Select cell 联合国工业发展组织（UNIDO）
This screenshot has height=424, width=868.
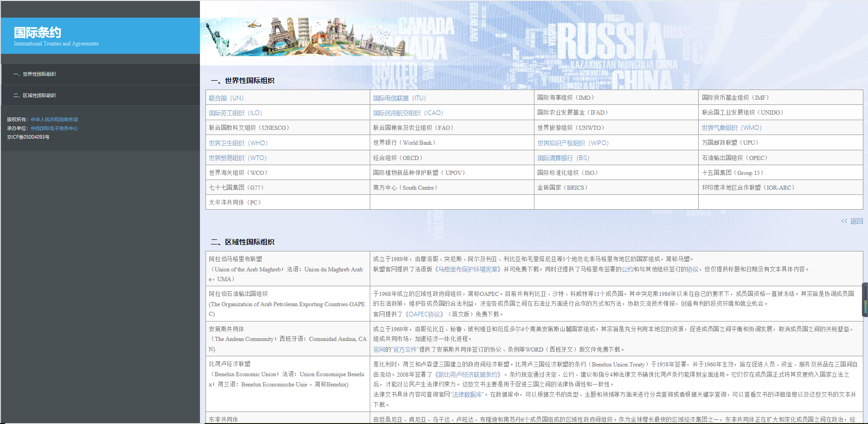[781, 112]
